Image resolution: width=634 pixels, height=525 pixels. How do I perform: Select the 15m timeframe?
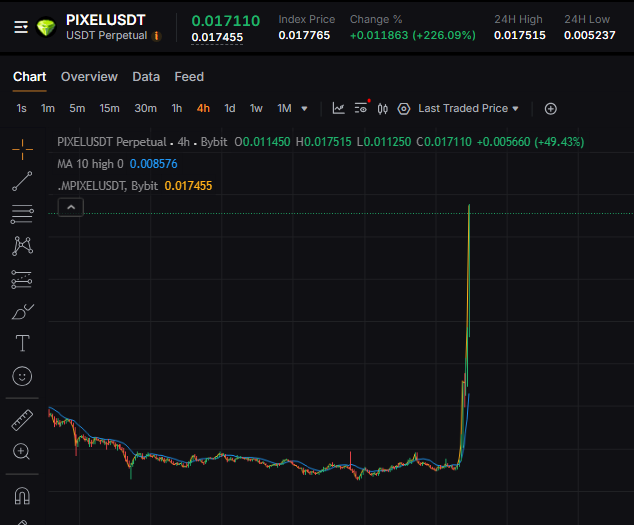[109, 108]
